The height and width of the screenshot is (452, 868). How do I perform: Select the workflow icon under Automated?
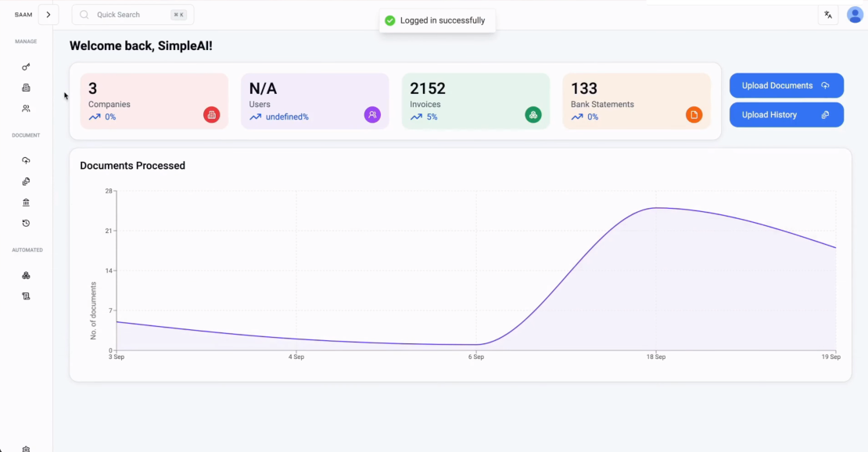coord(26,275)
